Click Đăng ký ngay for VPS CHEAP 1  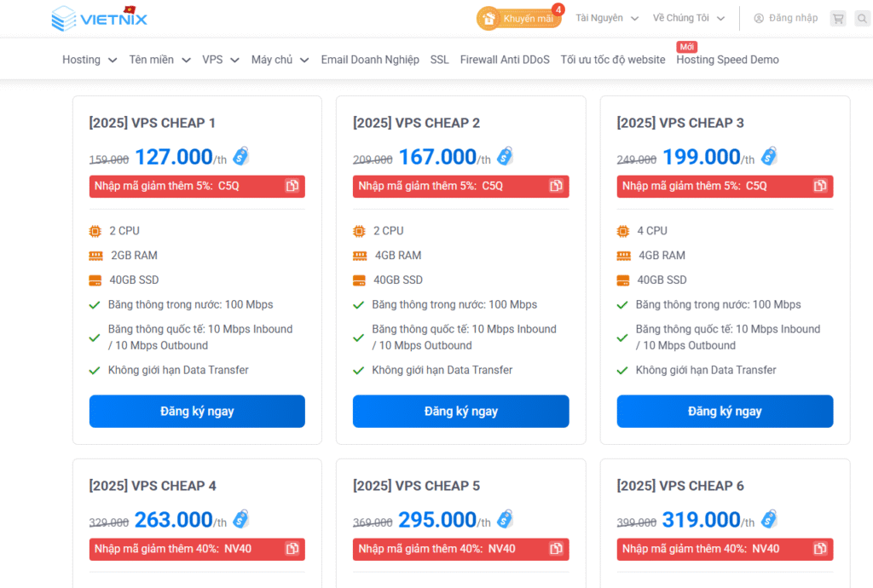point(197,412)
